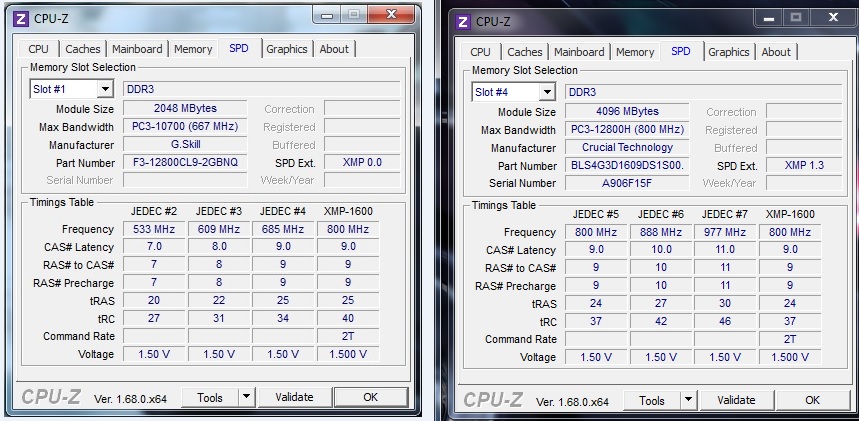Select PC3-12800H (800 MHz) max bandwidth value

627,129
